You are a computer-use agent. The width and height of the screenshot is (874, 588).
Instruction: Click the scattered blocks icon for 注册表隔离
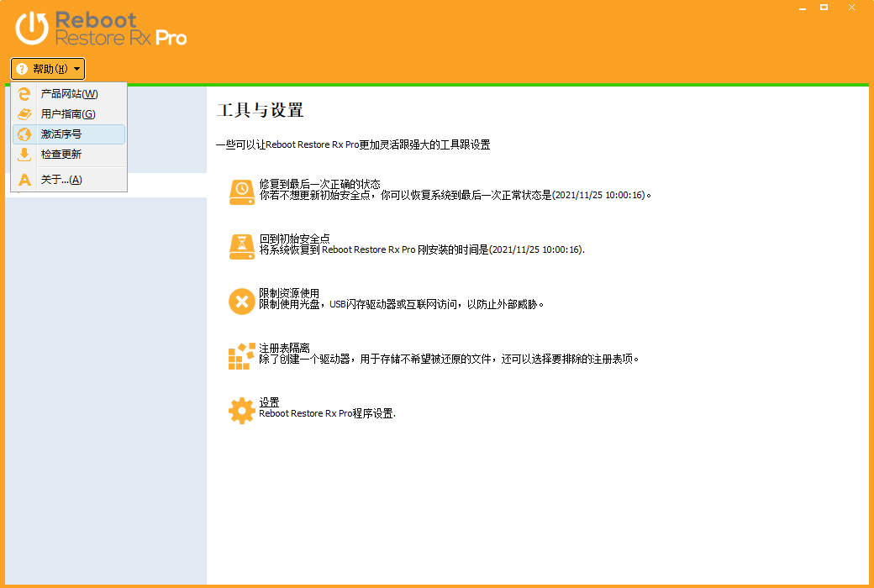[242, 356]
